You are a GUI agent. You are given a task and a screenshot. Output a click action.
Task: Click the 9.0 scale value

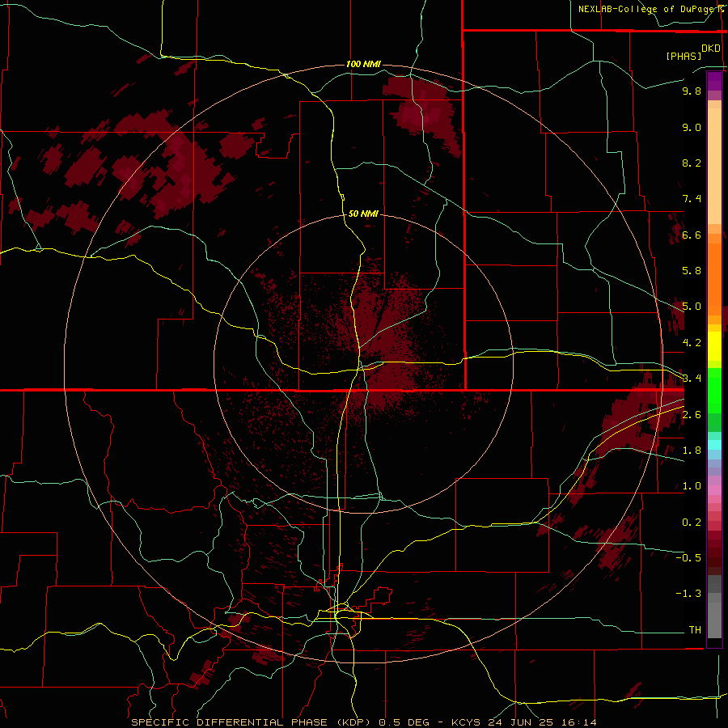click(x=692, y=127)
